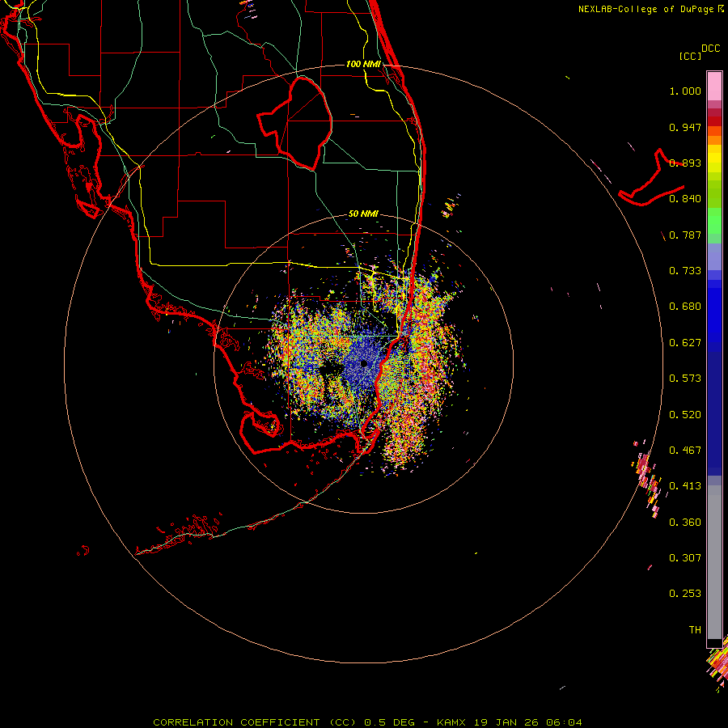Click the 0.627 scale value
The height and width of the screenshot is (728, 728).
[685, 343]
